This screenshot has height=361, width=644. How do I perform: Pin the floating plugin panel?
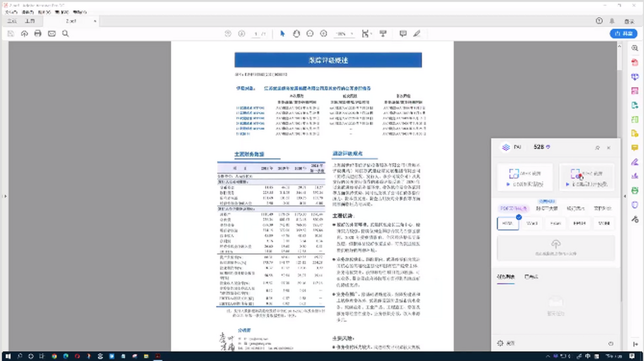(x=597, y=147)
